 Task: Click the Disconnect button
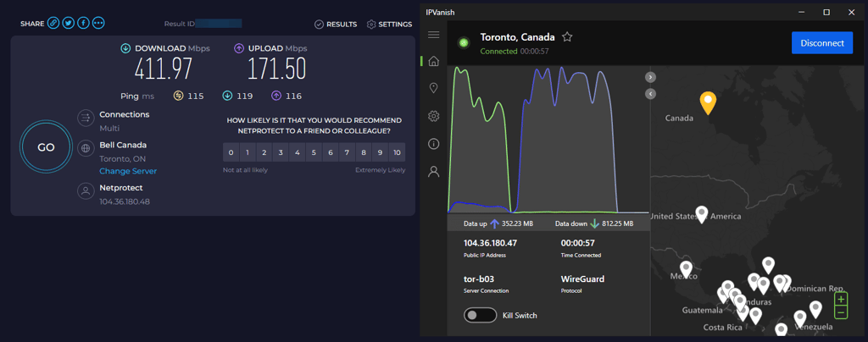pyautogui.click(x=822, y=43)
